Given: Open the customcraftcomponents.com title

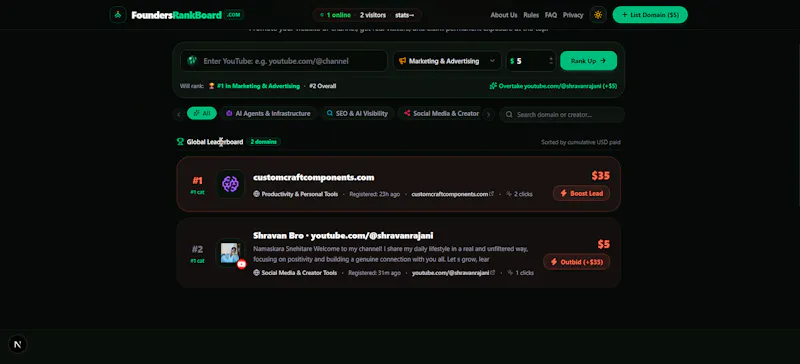Looking at the screenshot, I should pos(313,178).
